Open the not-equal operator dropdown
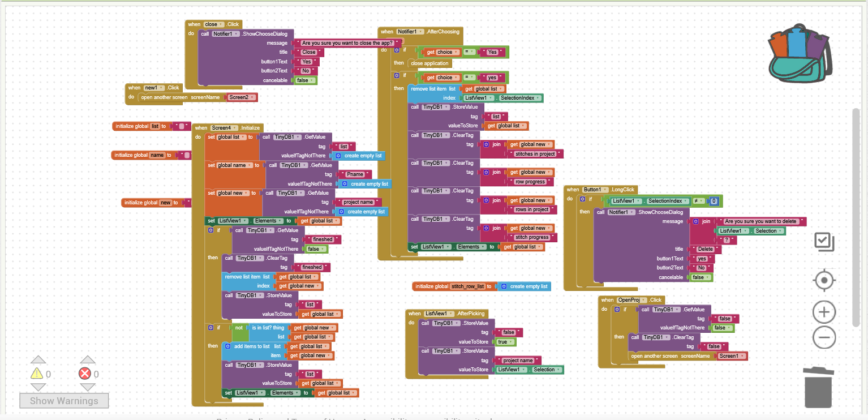The height and width of the screenshot is (420, 868). [699, 201]
